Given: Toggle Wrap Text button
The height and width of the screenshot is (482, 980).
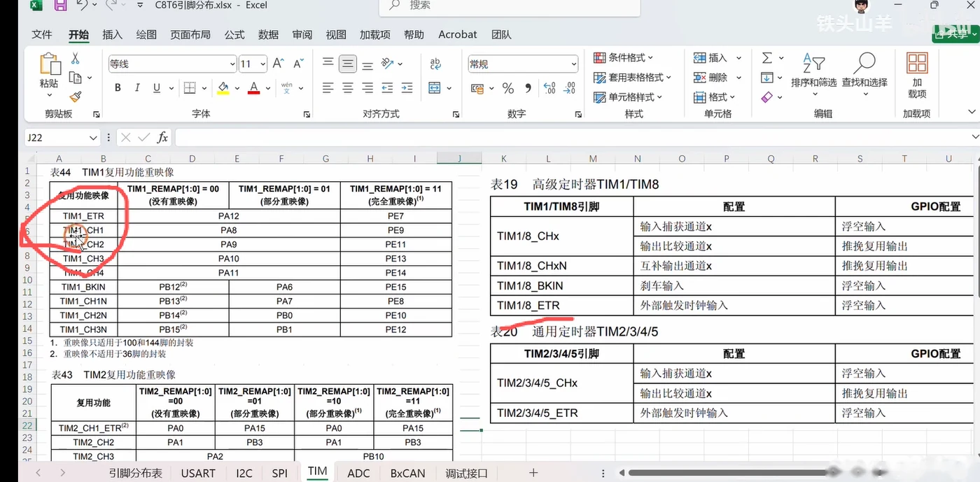Looking at the screenshot, I should tap(435, 64).
